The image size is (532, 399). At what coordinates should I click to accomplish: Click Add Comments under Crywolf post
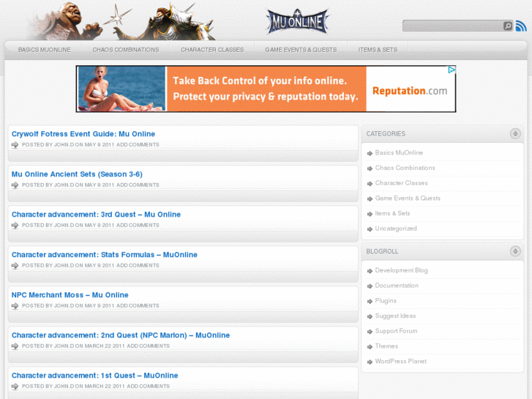pyautogui.click(x=138, y=145)
